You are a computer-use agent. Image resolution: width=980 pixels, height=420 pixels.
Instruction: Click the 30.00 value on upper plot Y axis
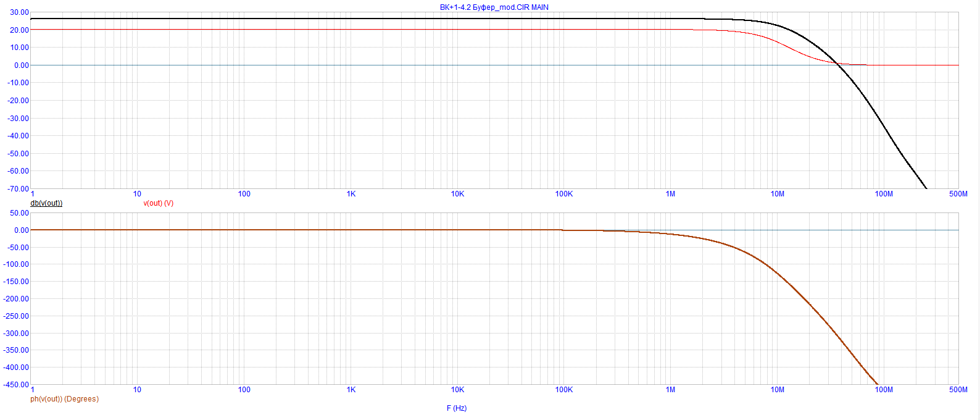pos(20,12)
